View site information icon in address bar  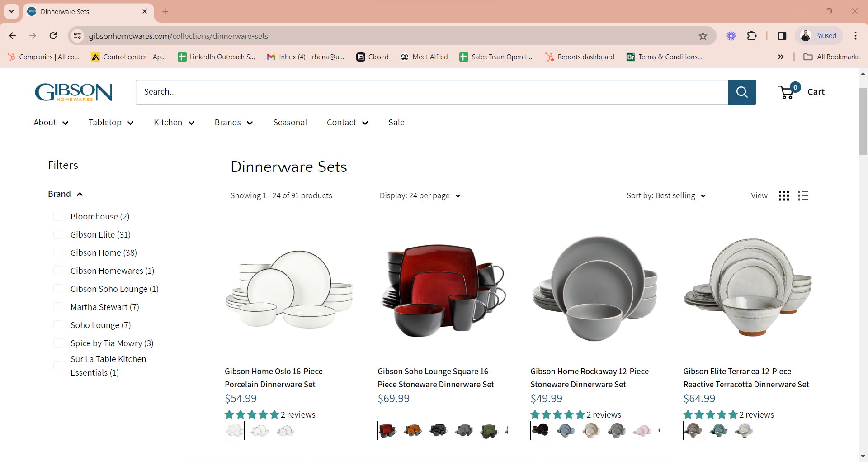pos(78,36)
